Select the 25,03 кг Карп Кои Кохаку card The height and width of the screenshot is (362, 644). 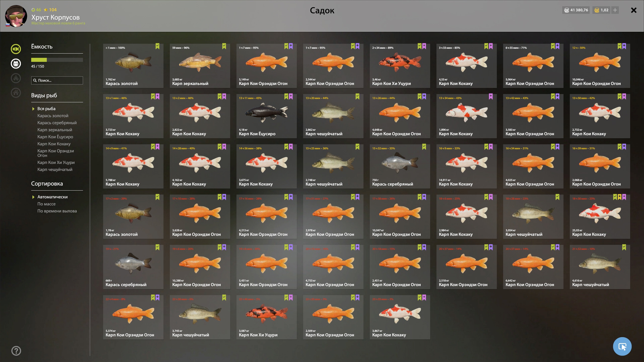point(600,217)
